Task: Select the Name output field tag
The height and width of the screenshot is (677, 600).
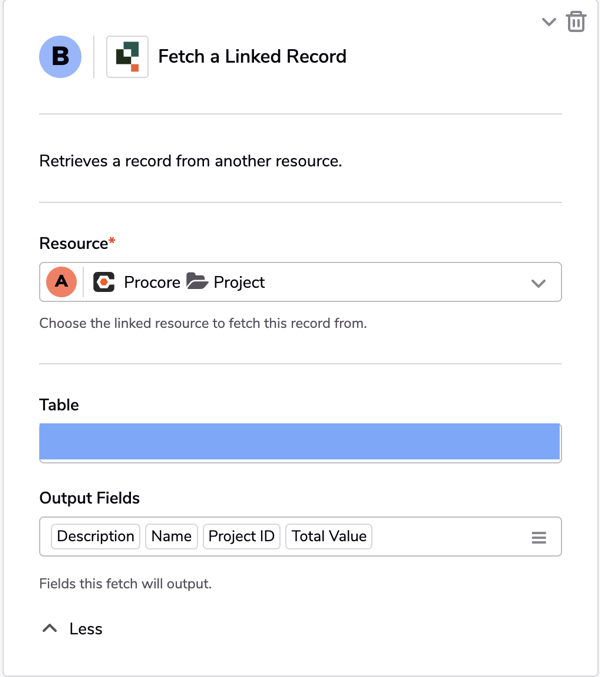Action: pyautogui.click(x=171, y=536)
